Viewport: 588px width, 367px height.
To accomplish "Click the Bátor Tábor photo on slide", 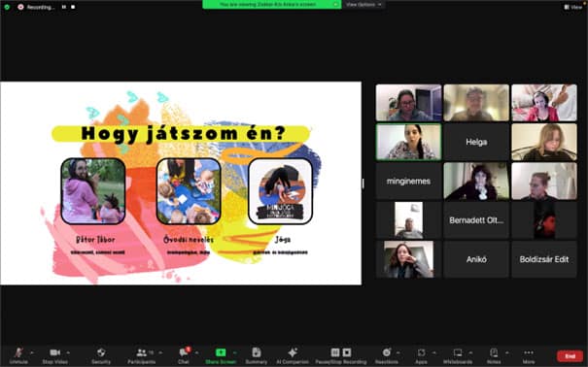I will 93,191.
